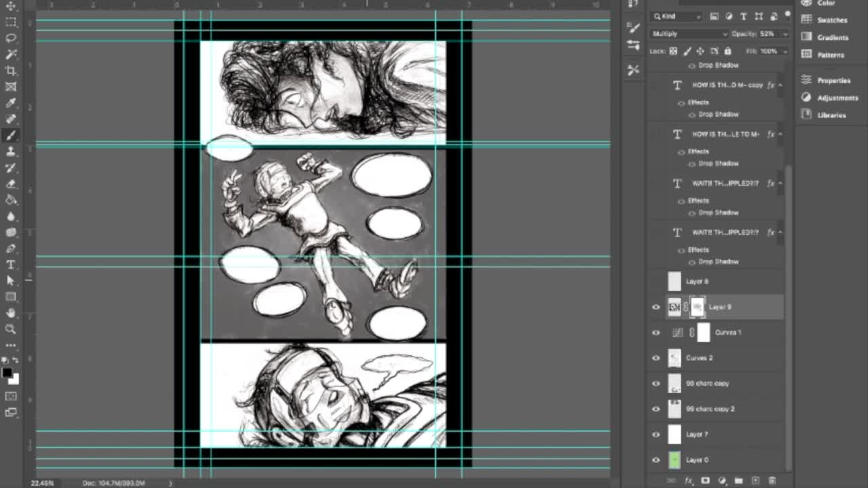
Task: Collapse effects of HOW IS TH...LE TO M- layer
Action: click(x=780, y=134)
